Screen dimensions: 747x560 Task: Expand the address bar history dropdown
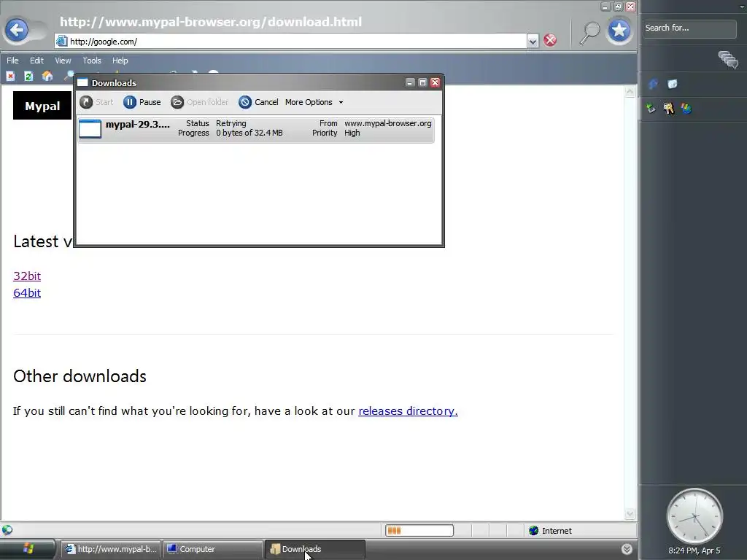[x=533, y=42]
